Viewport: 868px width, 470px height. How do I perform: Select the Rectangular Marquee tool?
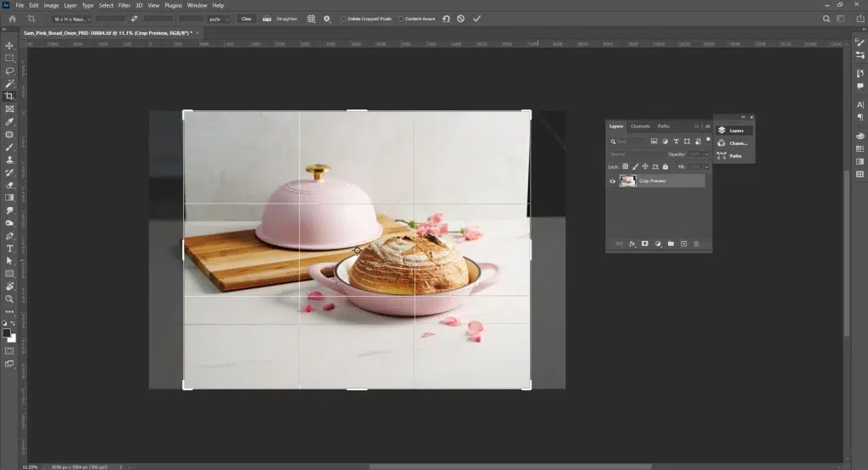click(9, 59)
